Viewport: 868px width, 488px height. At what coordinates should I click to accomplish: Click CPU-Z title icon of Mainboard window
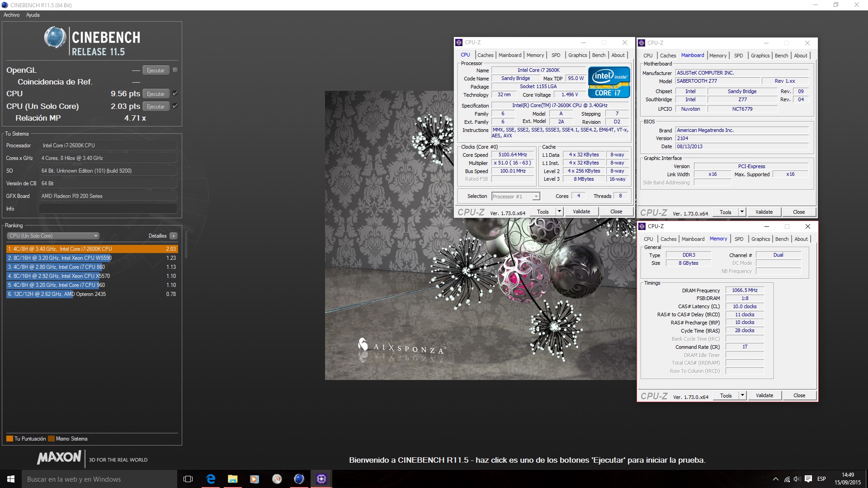(642, 43)
